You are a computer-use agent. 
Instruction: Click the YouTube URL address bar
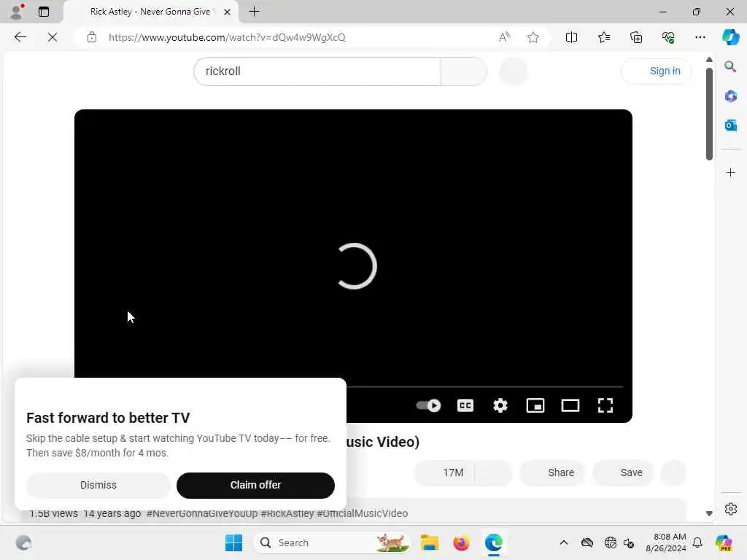(227, 37)
